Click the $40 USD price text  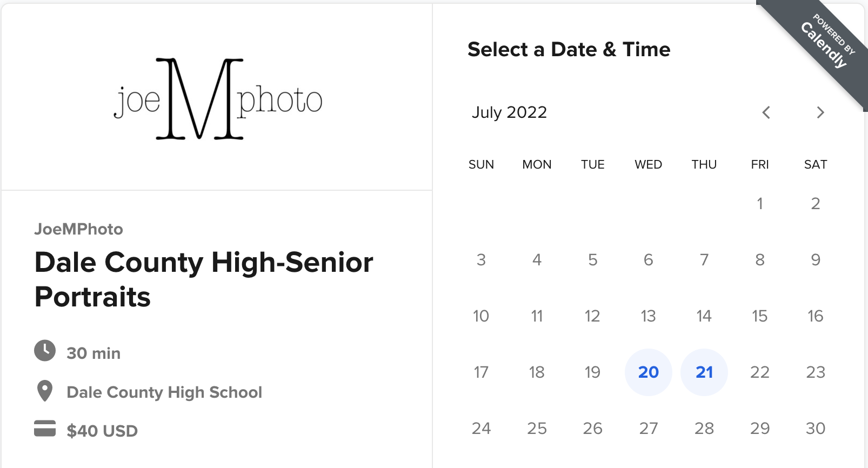click(x=102, y=431)
